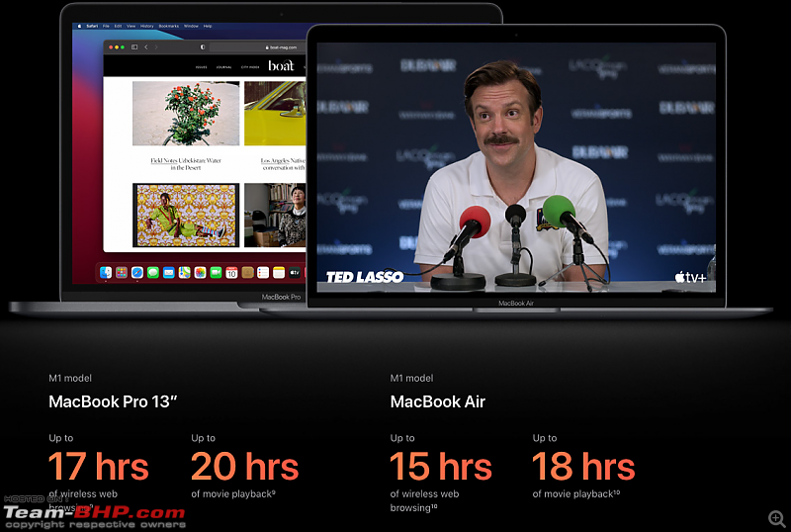Click the MacBook Pro 13" heading
This screenshot has width=791, height=532.
pos(113,401)
